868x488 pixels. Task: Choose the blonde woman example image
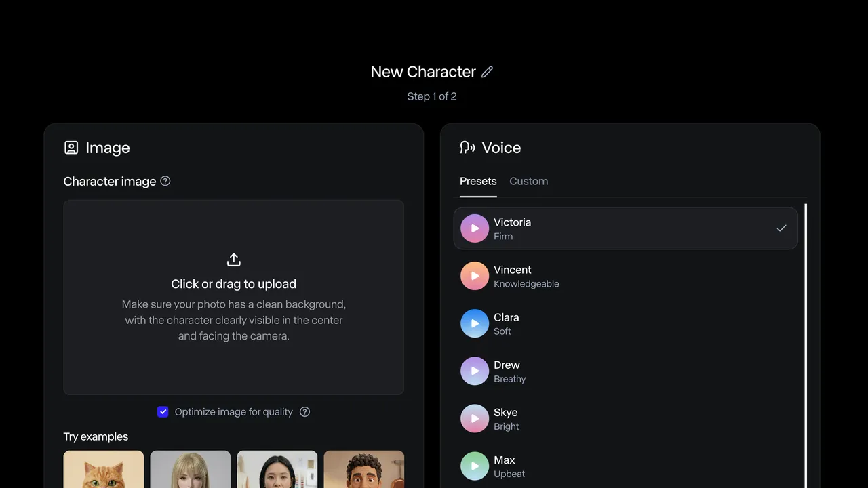click(191, 469)
